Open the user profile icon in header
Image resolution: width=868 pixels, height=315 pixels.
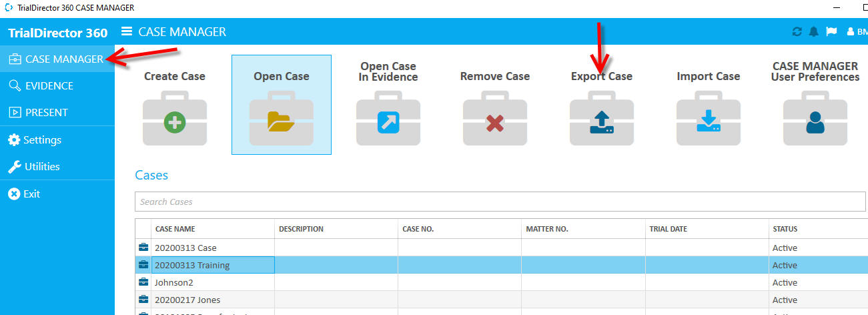(850, 31)
